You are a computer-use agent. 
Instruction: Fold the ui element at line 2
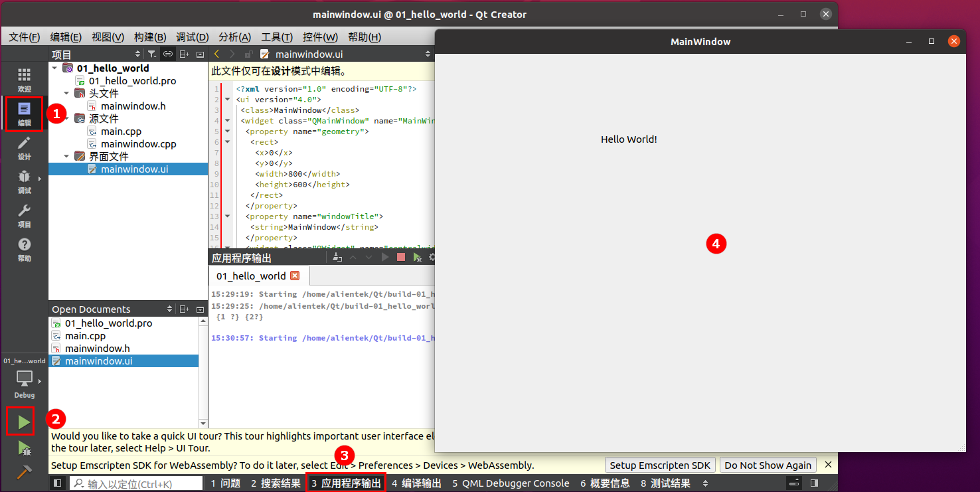[228, 100]
